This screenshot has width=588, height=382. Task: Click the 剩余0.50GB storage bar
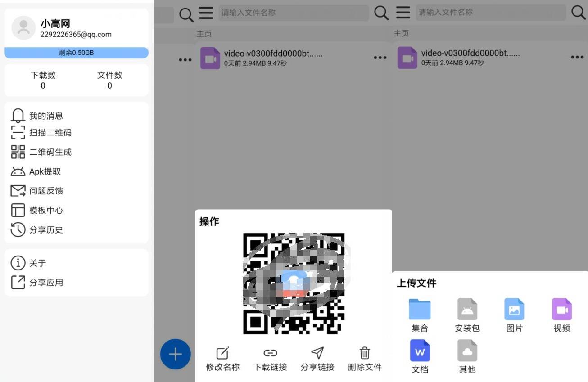point(76,53)
